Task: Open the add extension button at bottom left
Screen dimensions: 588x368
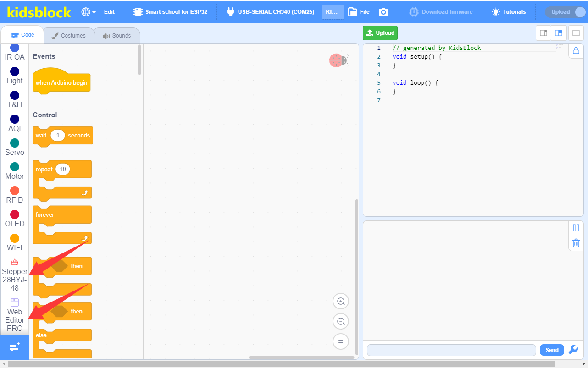Action: (x=14, y=347)
